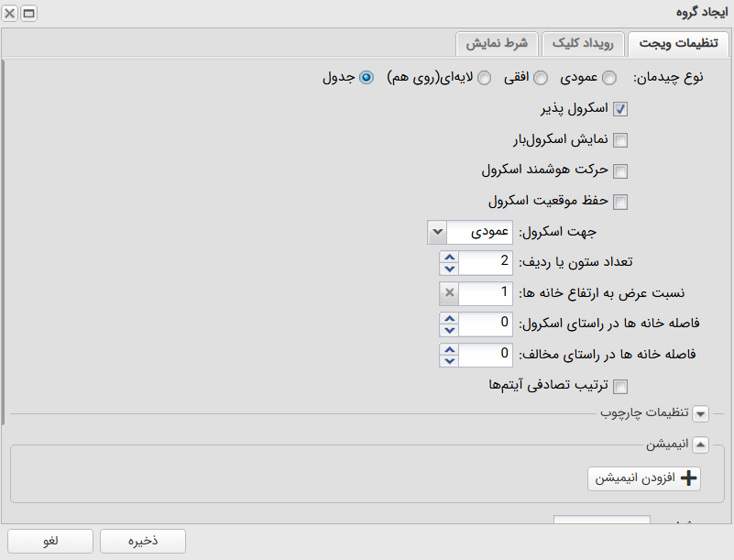This screenshot has width=734, height=560.
Task: Click the ذخیره save button
Action: coord(143,542)
